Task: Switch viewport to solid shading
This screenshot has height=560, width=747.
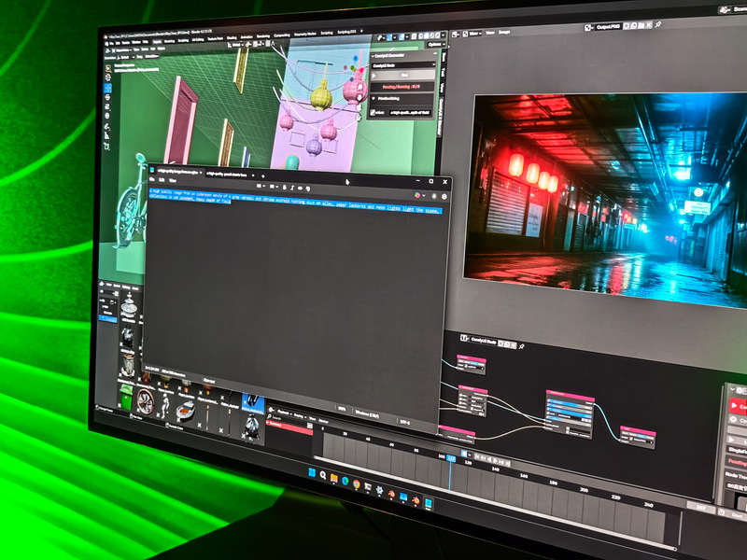Action: click(x=426, y=36)
